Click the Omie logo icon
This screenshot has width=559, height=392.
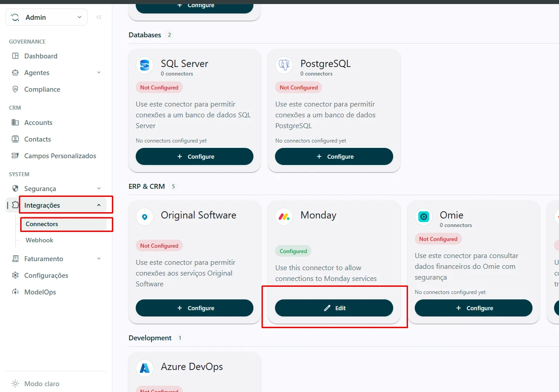tap(423, 217)
